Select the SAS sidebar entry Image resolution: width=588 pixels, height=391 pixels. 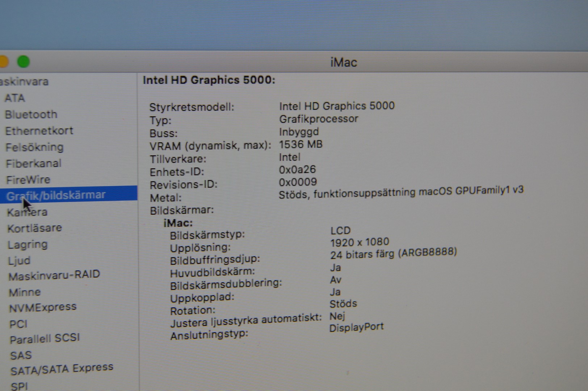pyautogui.click(x=21, y=355)
